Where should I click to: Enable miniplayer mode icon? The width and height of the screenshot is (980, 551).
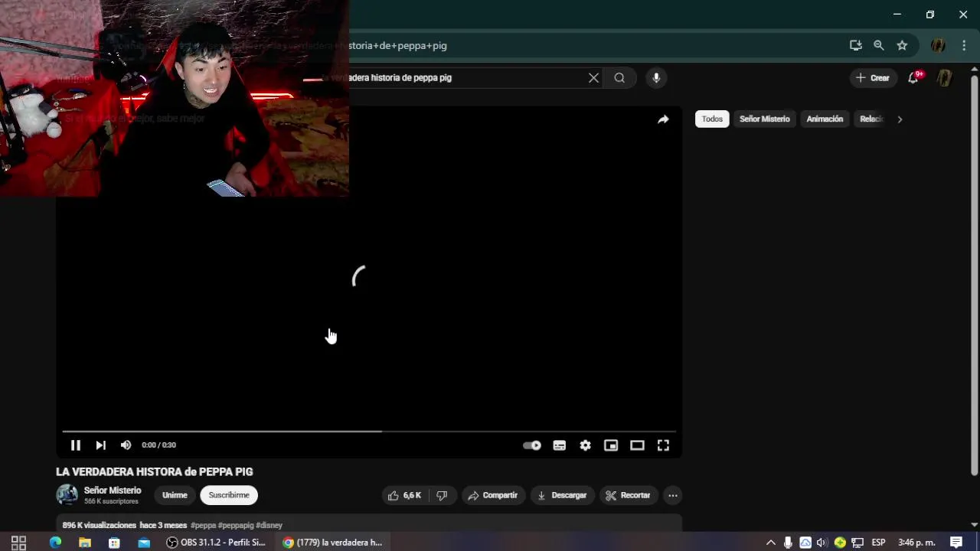(x=611, y=445)
